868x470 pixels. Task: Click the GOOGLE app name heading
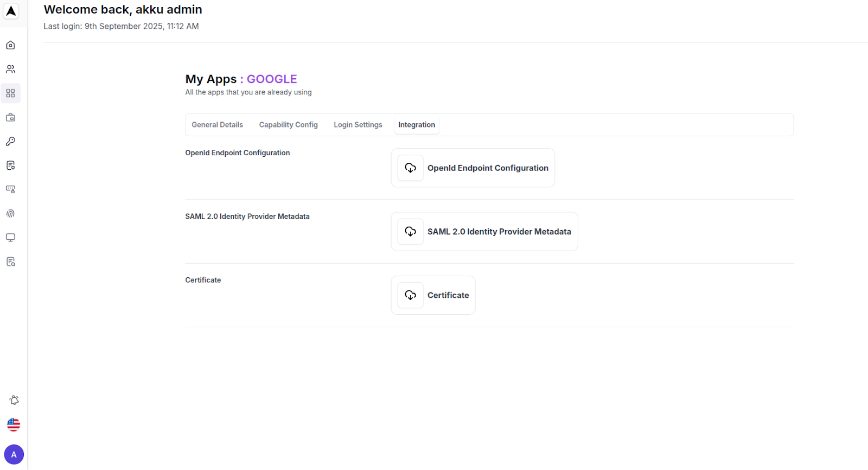coord(272,79)
